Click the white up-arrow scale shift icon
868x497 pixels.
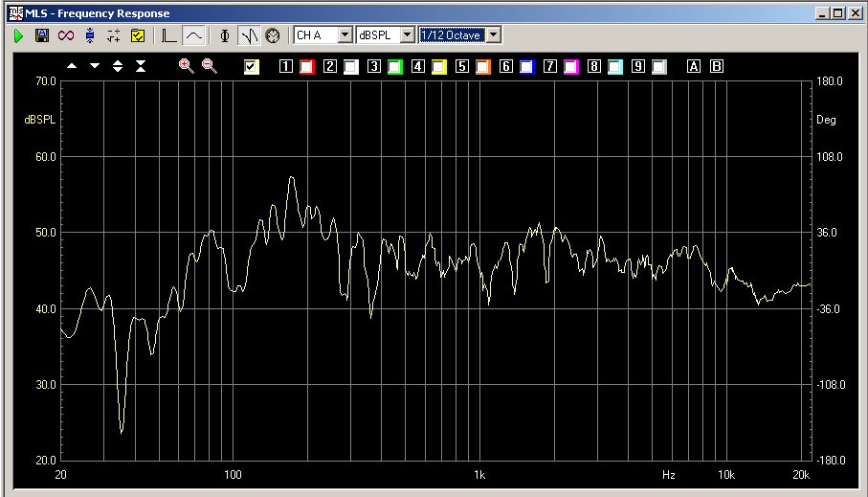72,66
